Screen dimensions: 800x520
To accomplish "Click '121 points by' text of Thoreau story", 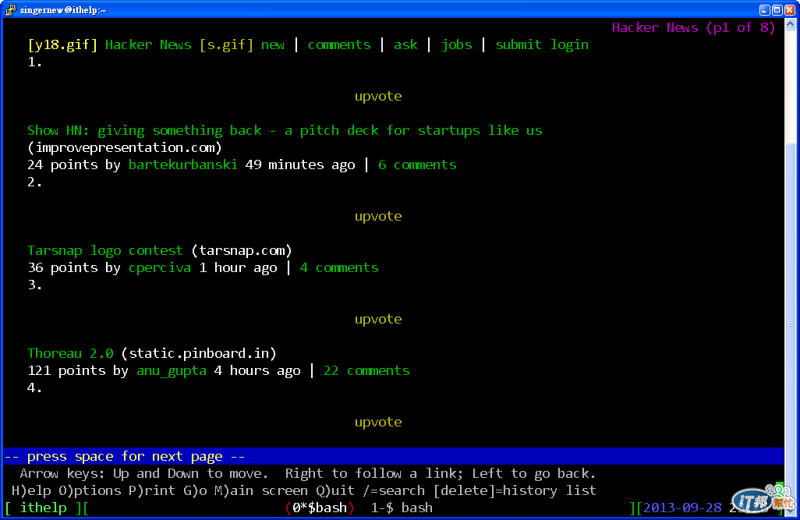I will click(x=78, y=371).
